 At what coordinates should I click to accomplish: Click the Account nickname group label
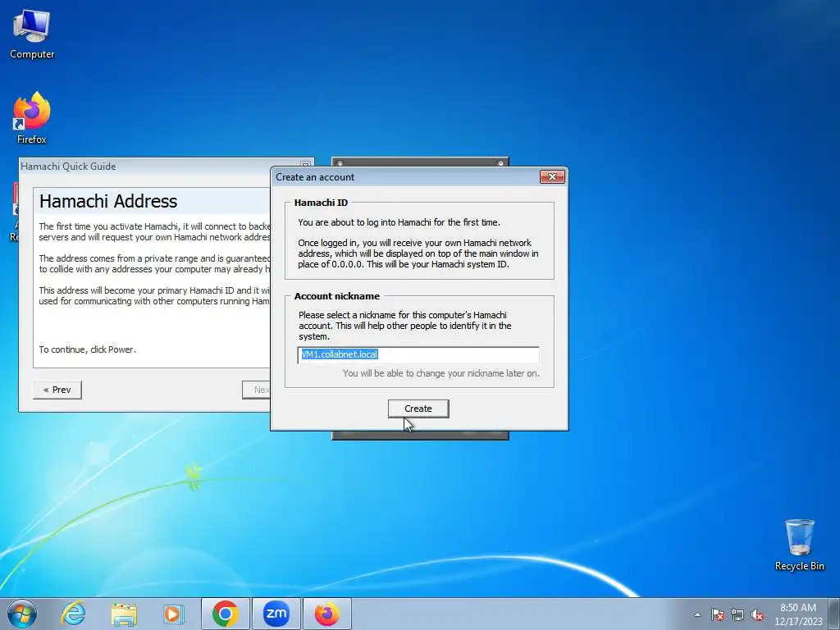point(337,296)
